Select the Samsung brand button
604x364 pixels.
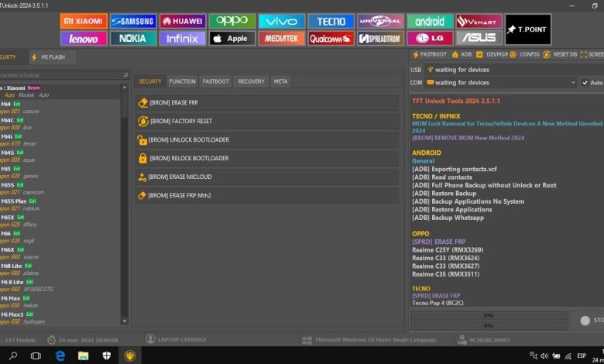pyautogui.click(x=133, y=21)
